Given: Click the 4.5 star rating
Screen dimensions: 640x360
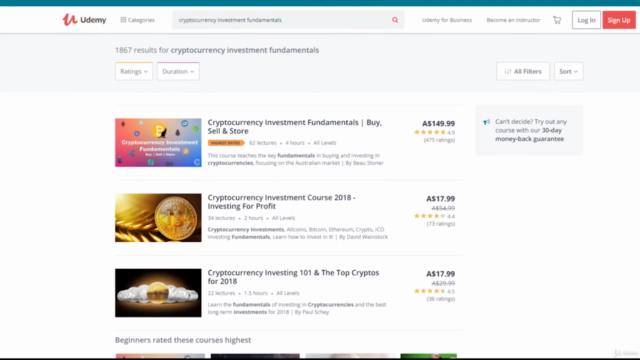Looking at the screenshot, I should coord(434,291).
